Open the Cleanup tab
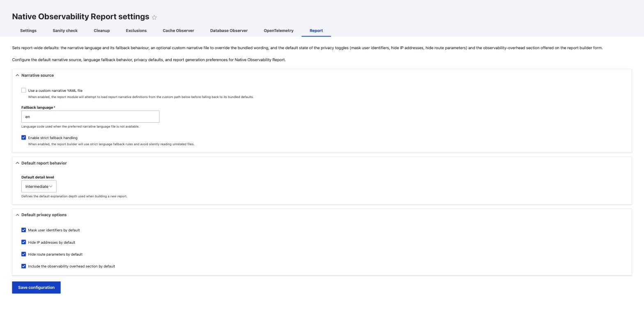This screenshot has width=644, height=311. click(101, 31)
